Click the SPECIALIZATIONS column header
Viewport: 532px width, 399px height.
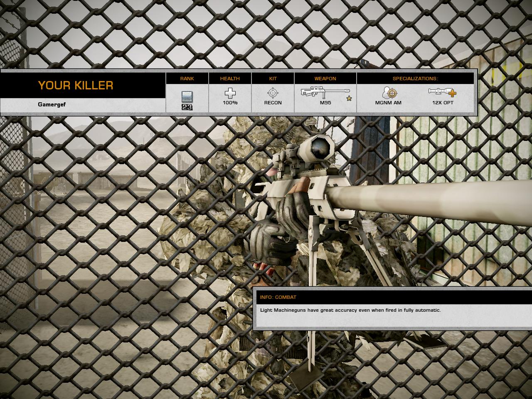click(x=415, y=79)
